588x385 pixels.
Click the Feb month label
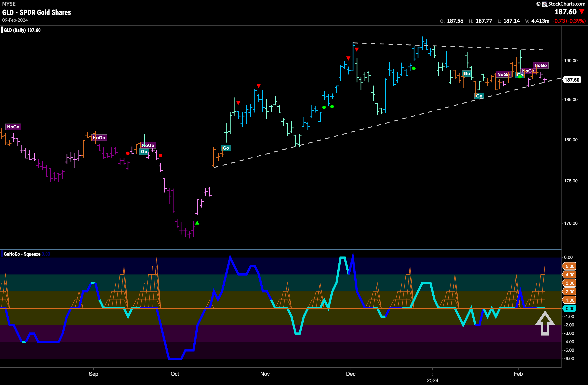click(518, 374)
